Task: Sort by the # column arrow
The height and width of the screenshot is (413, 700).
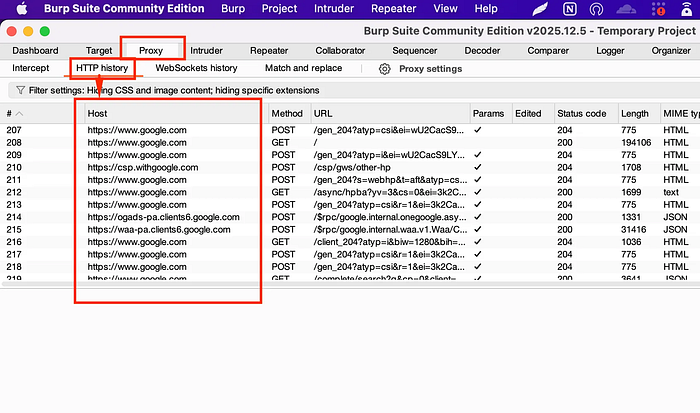Action: tap(19, 114)
